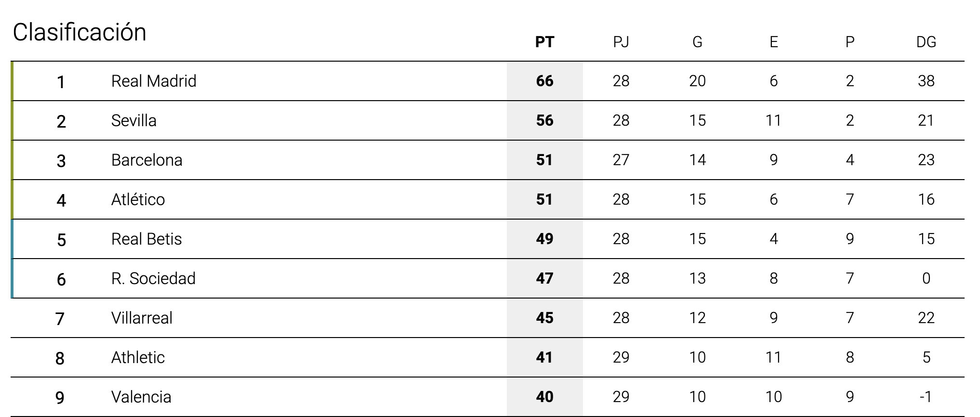Click the Atlético team name
Image resolution: width=980 pixels, height=417 pixels.
[138, 199]
